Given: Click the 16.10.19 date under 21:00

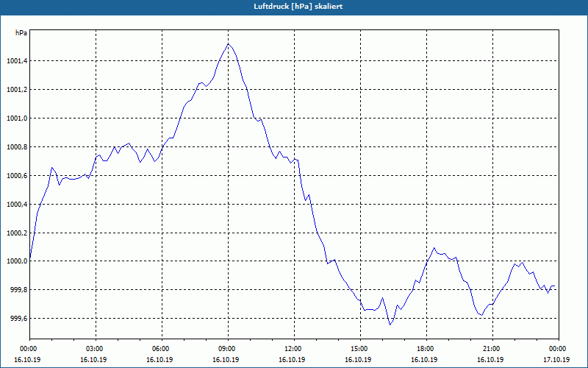Looking at the screenshot, I should [490, 360].
